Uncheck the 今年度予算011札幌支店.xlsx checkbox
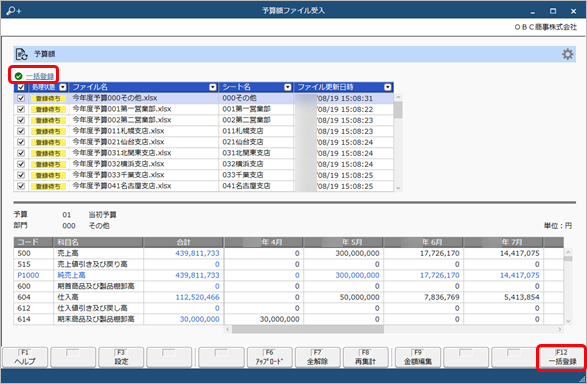The height and width of the screenshot is (384, 587). [x=21, y=131]
